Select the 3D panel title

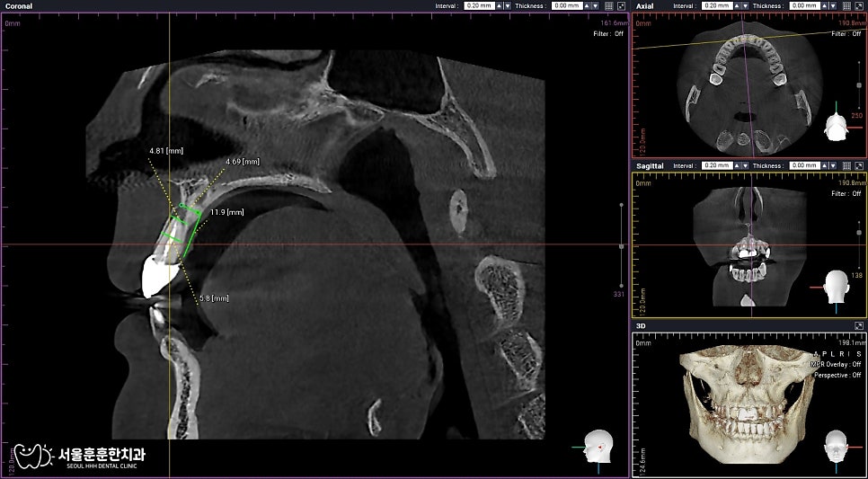[x=641, y=326]
